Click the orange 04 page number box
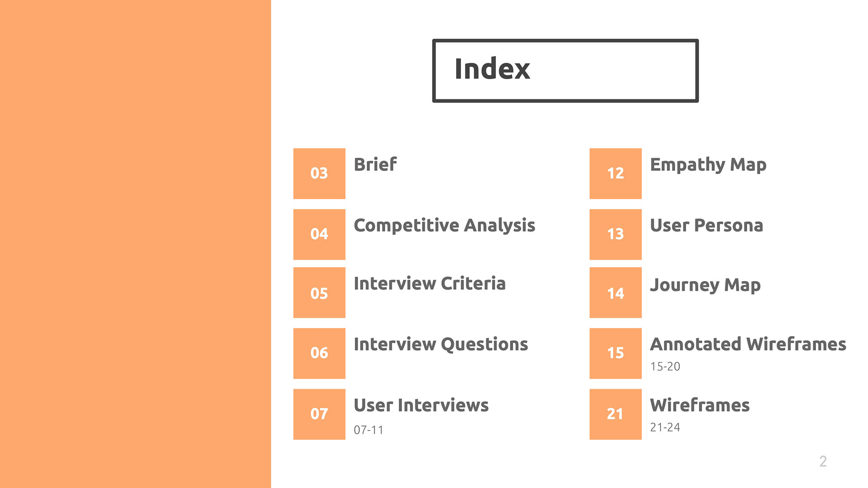The height and width of the screenshot is (488, 868). pyautogui.click(x=319, y=234)
